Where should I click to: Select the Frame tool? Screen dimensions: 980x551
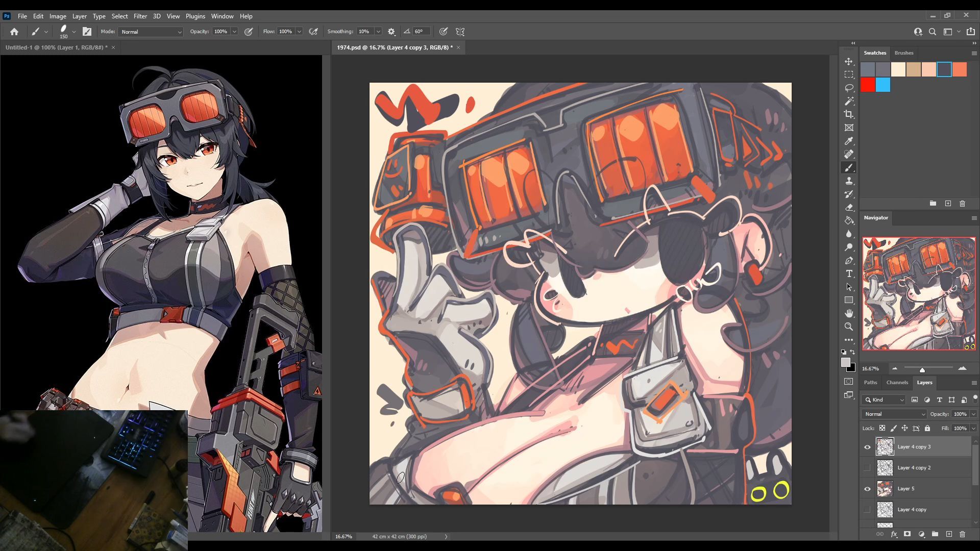click(x=849, y=128)
